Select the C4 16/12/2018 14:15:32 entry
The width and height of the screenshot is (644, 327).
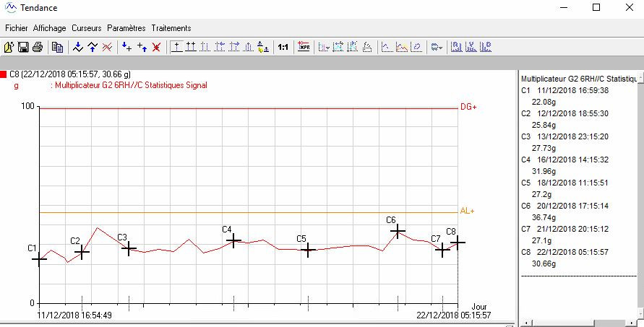click(564, 160)
